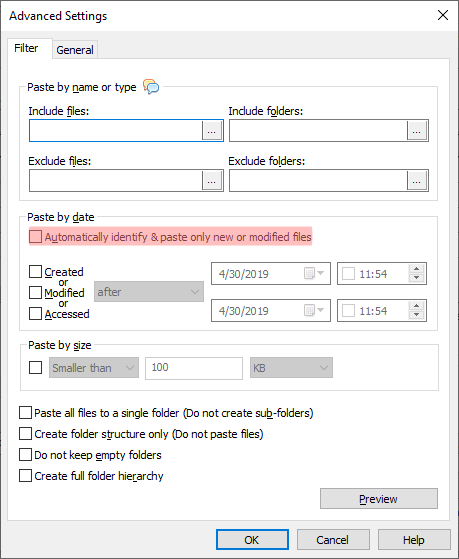The image size is (459, 559).
Task: Check Paste all files to a single folder
Action: click(x=25, y=413)
